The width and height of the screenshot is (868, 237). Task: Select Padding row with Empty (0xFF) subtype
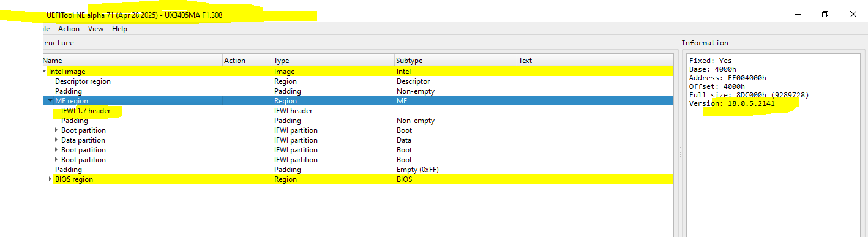pos(357,170)
